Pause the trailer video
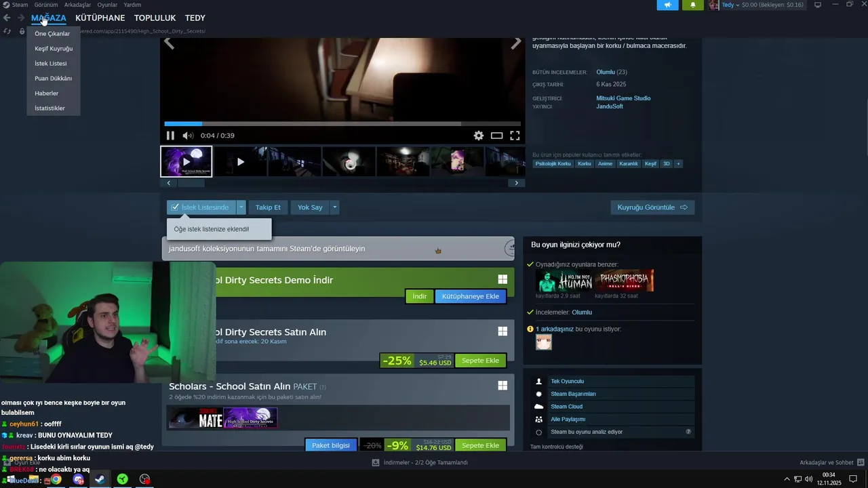Image resolution: width=868 pixels, height=488 pixels. point(170,136)
